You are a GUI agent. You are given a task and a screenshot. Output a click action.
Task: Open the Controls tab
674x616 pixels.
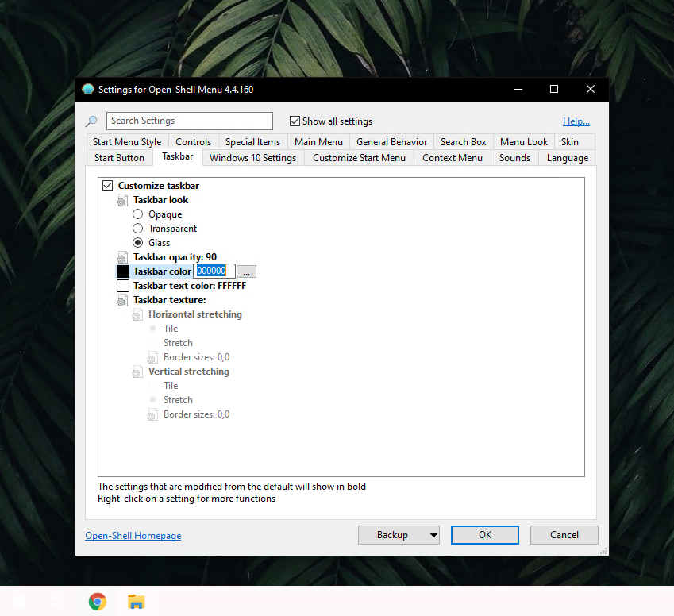point(194,142)
